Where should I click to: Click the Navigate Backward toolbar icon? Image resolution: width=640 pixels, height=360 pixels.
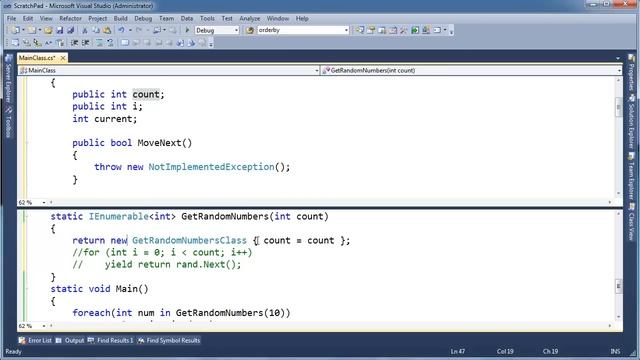pyautogui.click(x=156, y=30)
